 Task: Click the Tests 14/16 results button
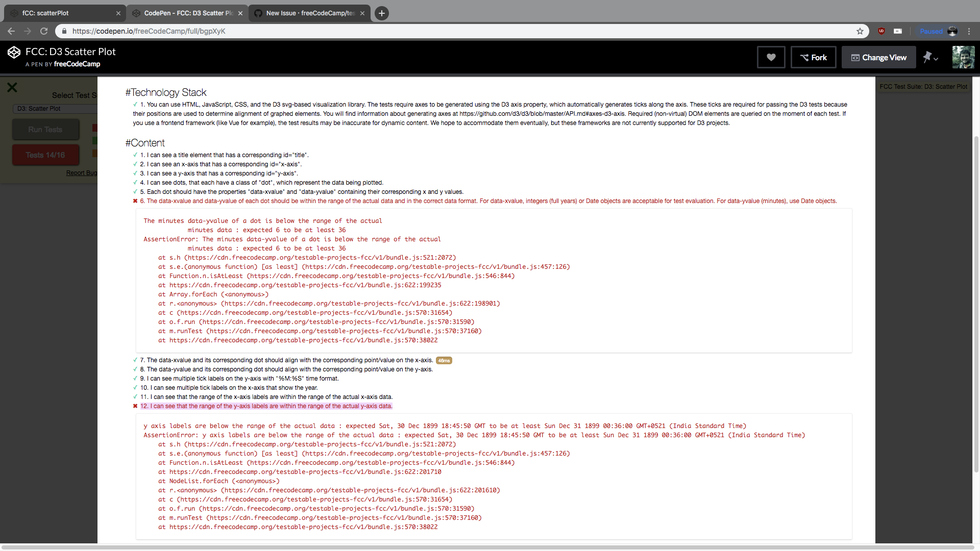click(45, 155)
